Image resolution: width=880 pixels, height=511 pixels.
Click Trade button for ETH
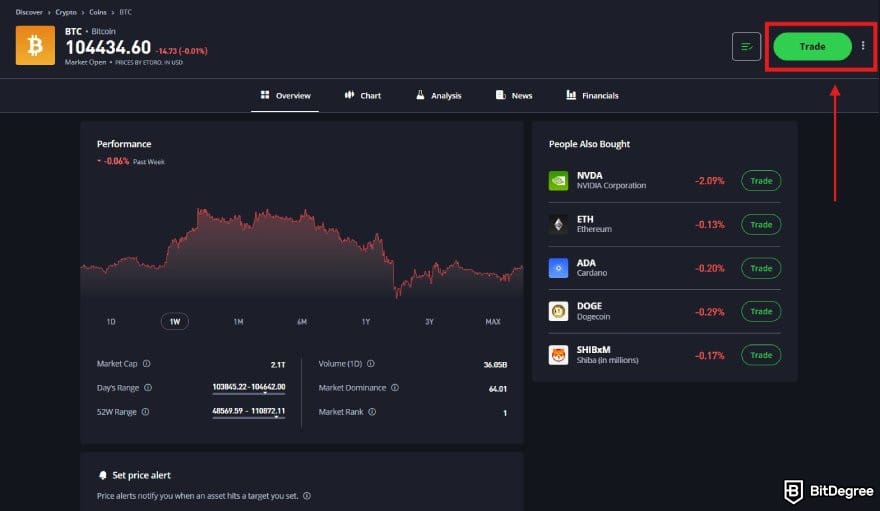(x=761, y=224)
